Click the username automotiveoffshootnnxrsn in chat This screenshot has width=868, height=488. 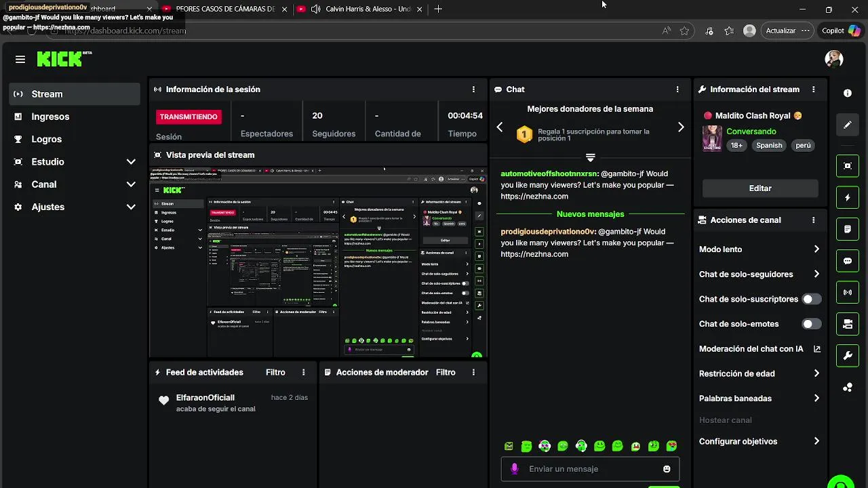[x=549, y=174]
